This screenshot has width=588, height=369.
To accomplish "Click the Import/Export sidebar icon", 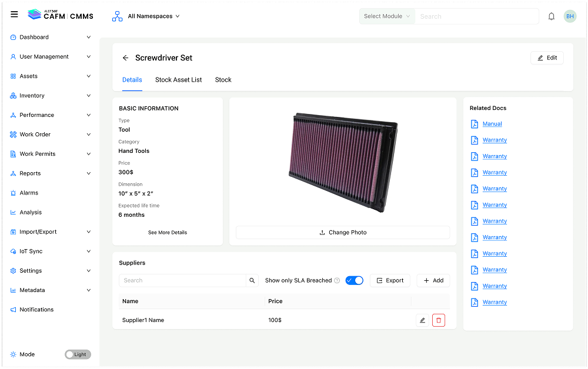I will coord(13,232).
